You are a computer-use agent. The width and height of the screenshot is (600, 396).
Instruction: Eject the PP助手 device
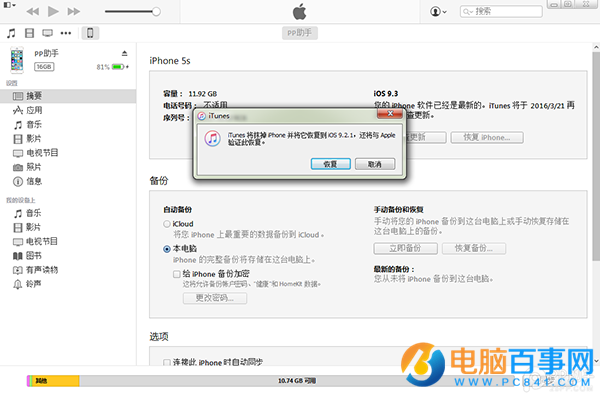124,53
